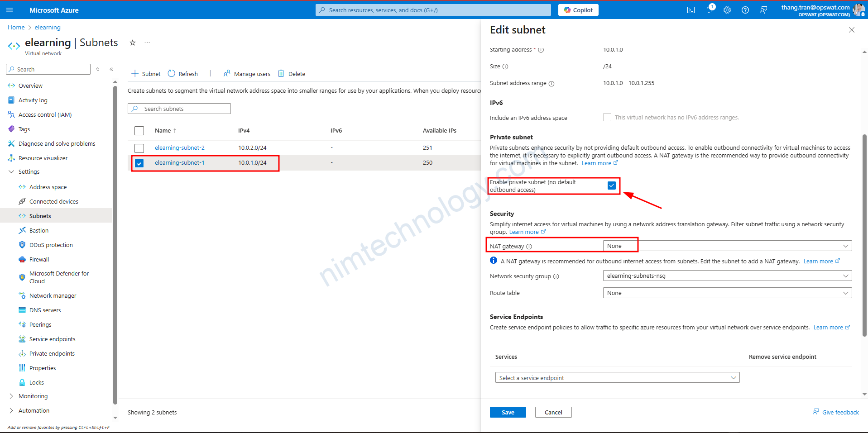Open the Copilot button
The width and height of the screenshot is (868, 433).
click(x=578, y=10)
